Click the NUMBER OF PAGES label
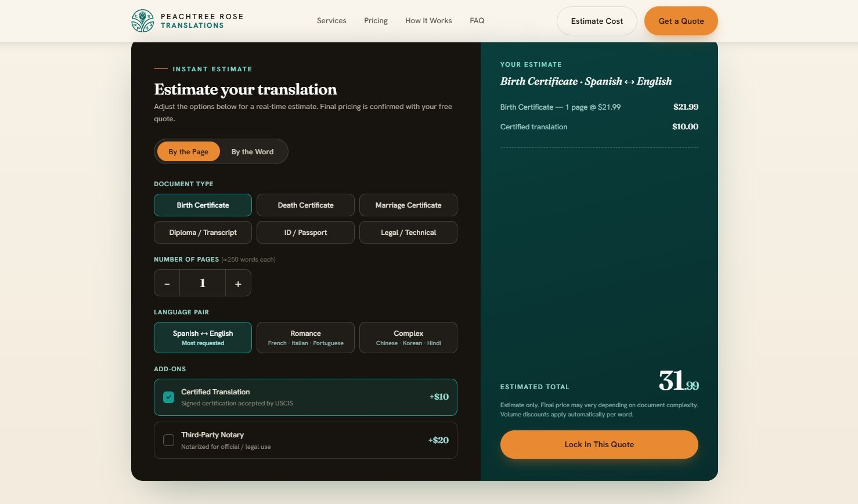Screen dimensions: 858x504 point(186,259)
